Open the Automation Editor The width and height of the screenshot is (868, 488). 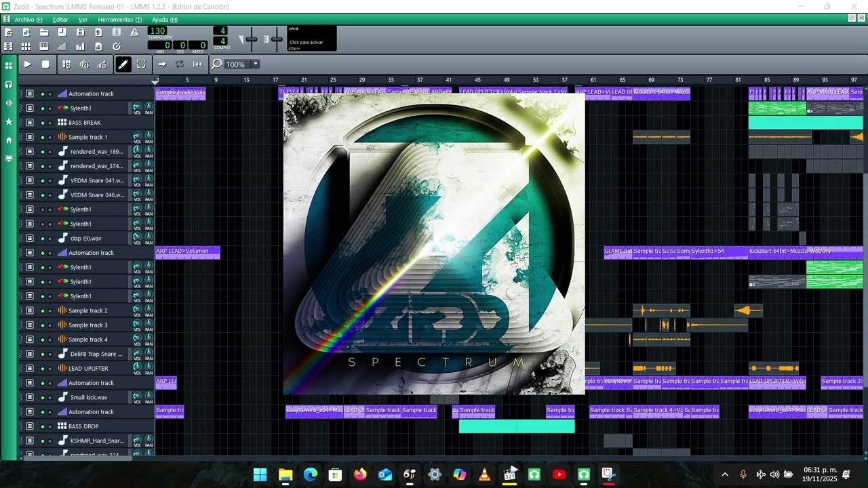pyautogui.click(x=62, y=47)
